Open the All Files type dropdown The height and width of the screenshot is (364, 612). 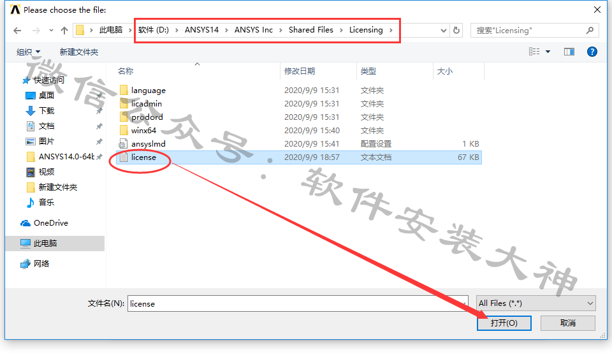click(536, 303)
